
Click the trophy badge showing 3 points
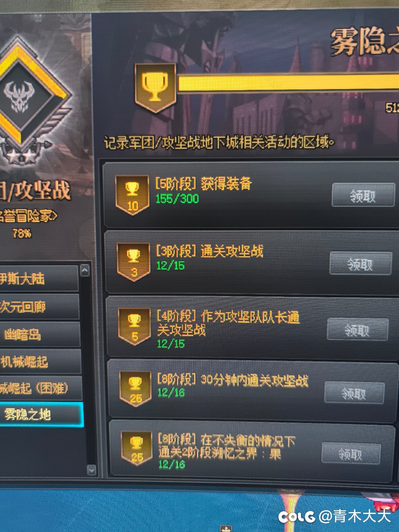(133, 262)
